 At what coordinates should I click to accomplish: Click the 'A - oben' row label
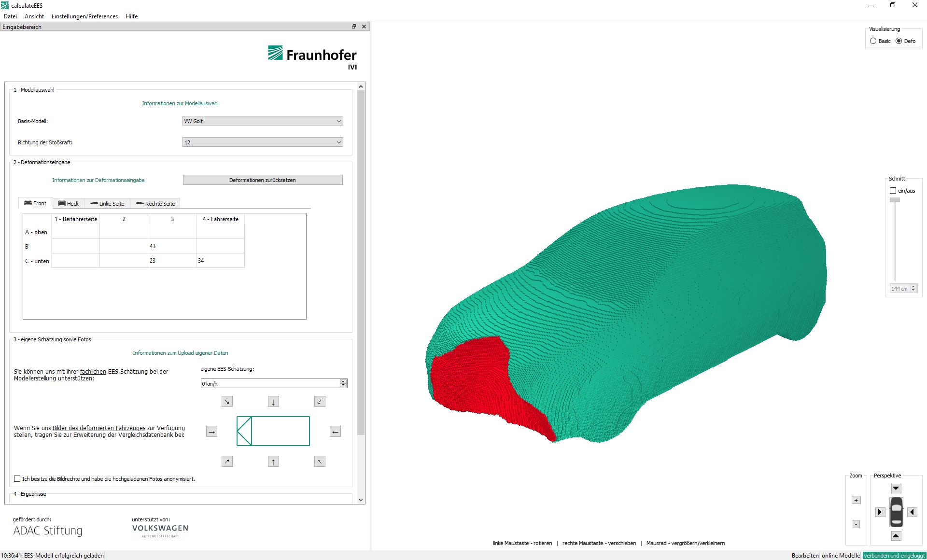36,232
